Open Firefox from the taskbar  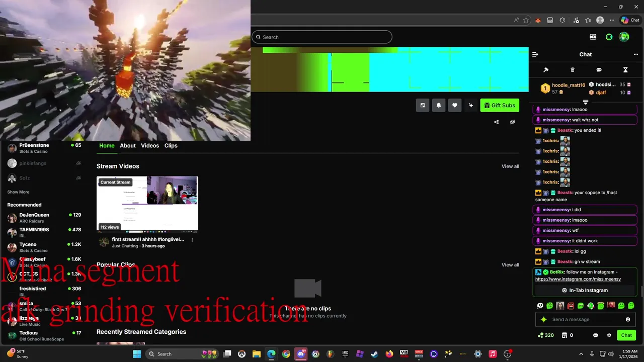point(389,354)
